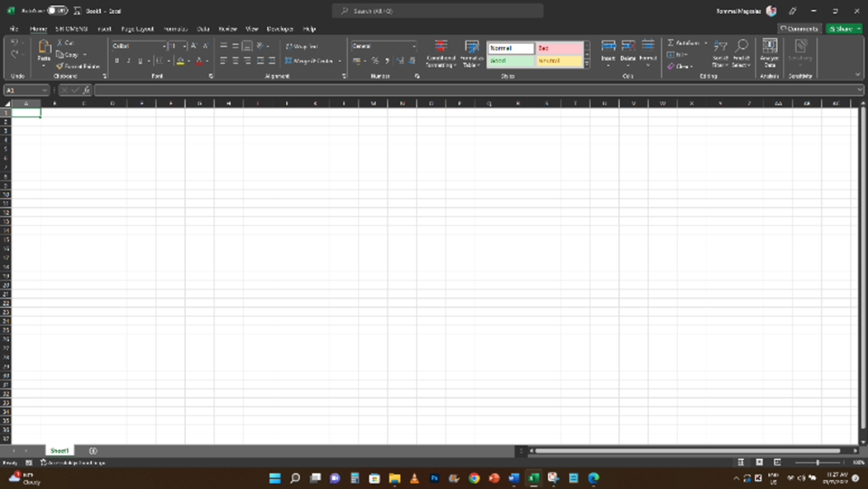Screen dimensions: 868x489
Task: Click the zoom slider in the status bar
Action: point(818,463)
